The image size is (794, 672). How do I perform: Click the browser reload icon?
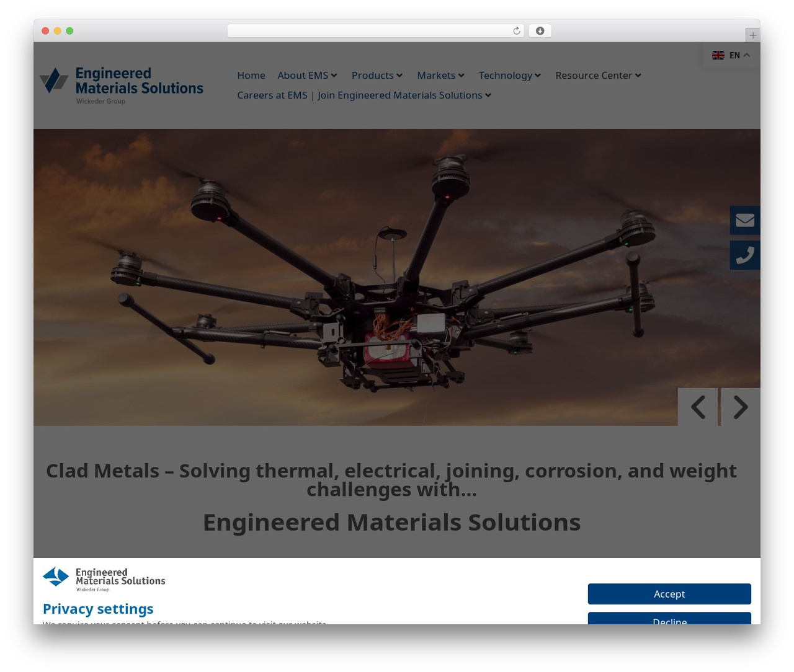[x=517, y=31]
